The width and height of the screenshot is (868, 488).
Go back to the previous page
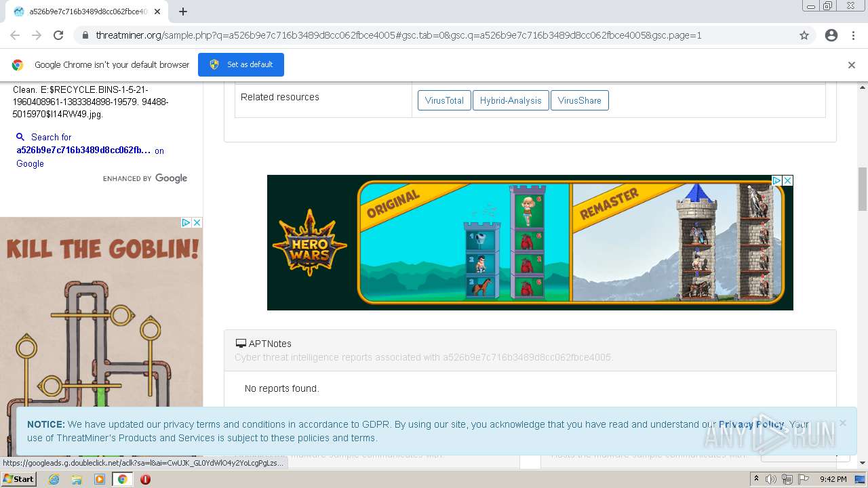click(x=15, y=35)
